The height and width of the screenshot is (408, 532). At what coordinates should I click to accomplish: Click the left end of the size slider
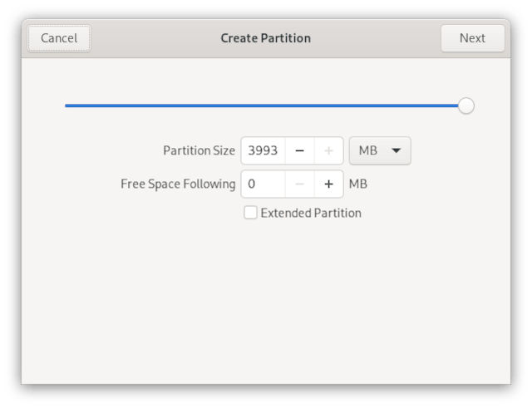coord(67,106)
